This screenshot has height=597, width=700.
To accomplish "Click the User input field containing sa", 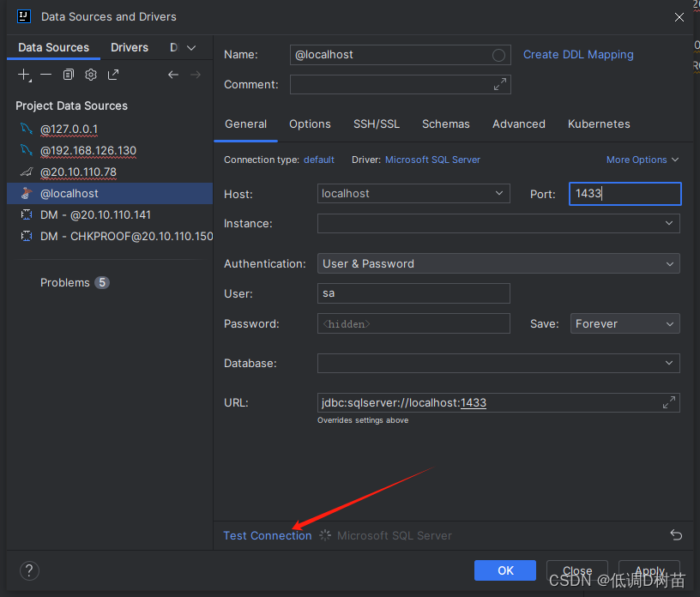I will [x=413, y=293].
